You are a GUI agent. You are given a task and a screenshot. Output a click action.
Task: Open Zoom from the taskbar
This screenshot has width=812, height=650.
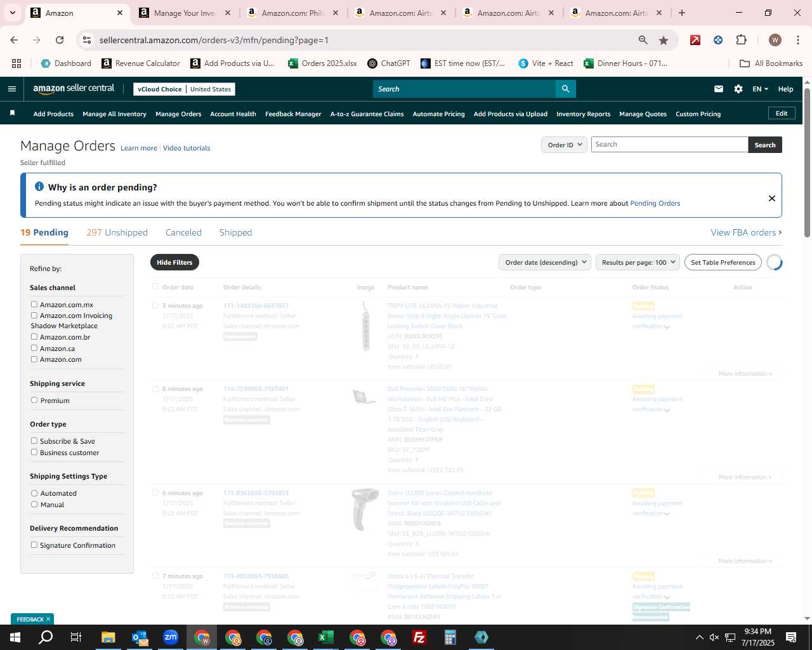[171, 637]
